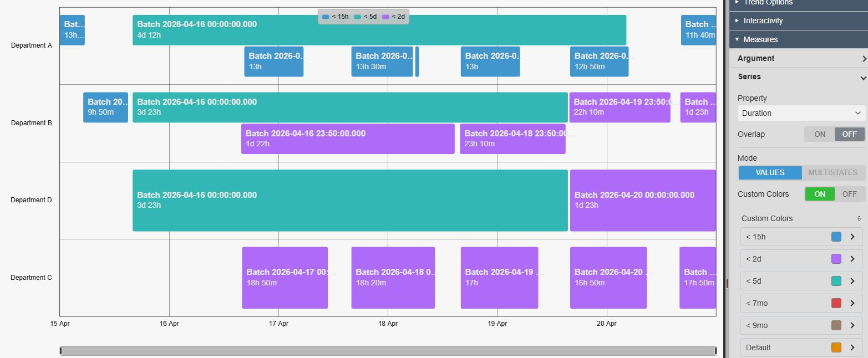This screenshot has width=868, height=358.
Task: Select Department C 17h 50m batch bar
Action: 698,278
